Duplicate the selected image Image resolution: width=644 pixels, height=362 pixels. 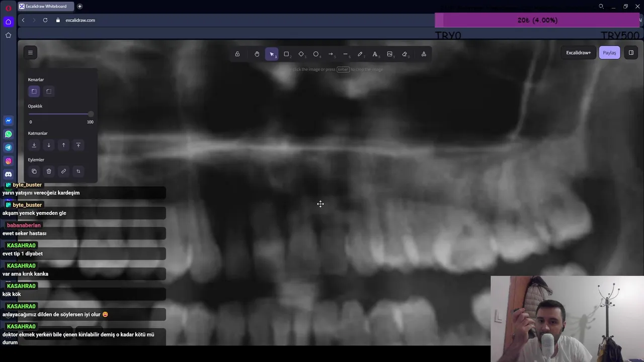(34, 171)
